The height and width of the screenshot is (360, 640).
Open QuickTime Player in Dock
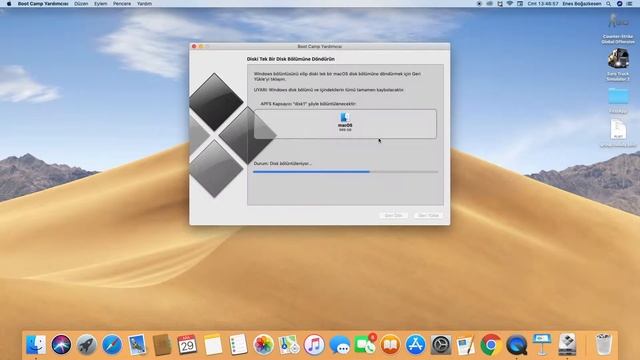(516, 344)
